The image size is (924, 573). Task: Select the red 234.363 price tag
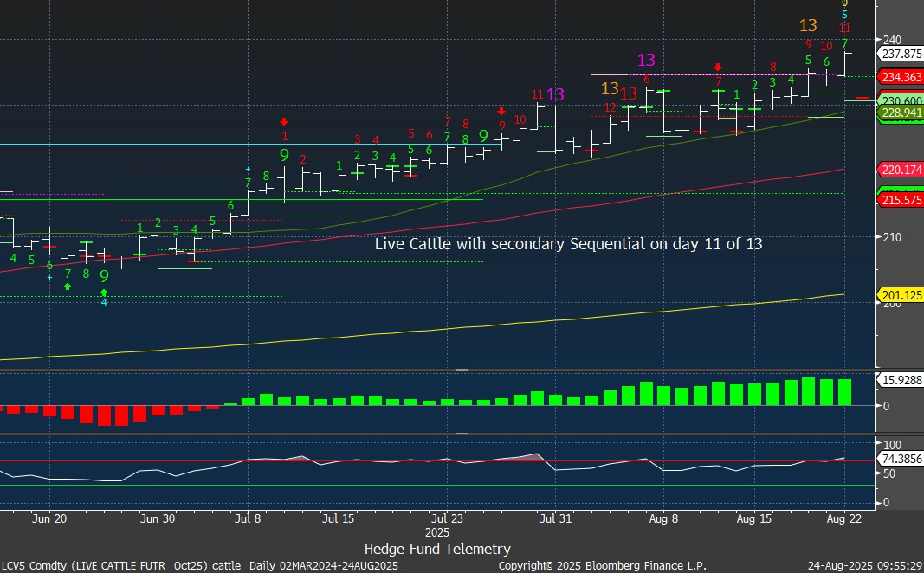[x=900, y=77]
